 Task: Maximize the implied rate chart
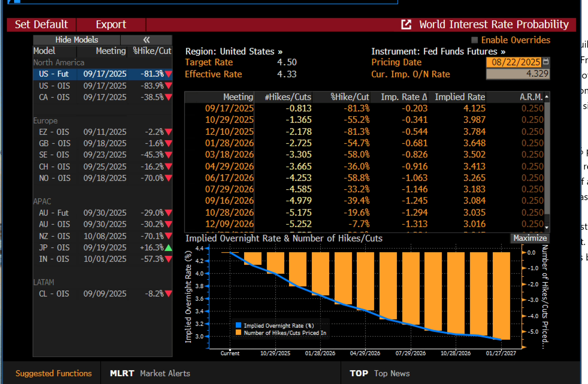[x=530, y=238]
